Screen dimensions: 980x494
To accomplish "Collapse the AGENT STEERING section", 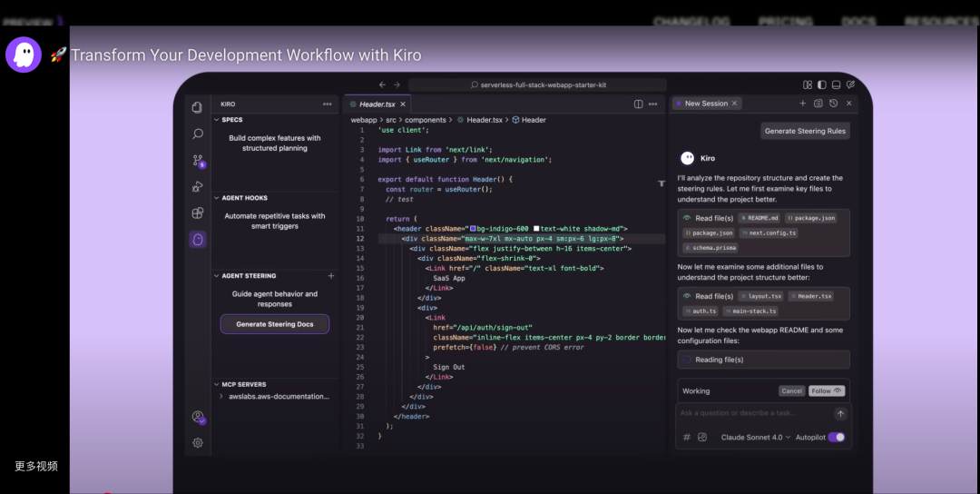I will (x=217, y=276).
